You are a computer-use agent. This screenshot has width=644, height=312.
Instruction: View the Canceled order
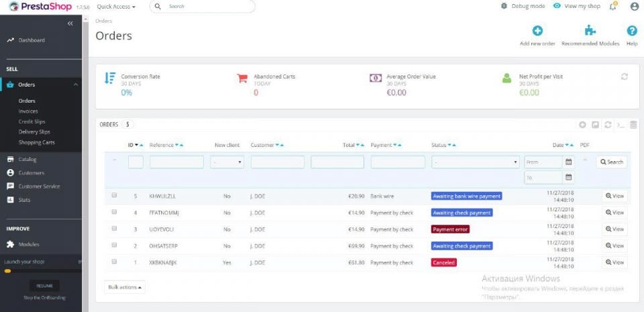click(x=614, y=262)
